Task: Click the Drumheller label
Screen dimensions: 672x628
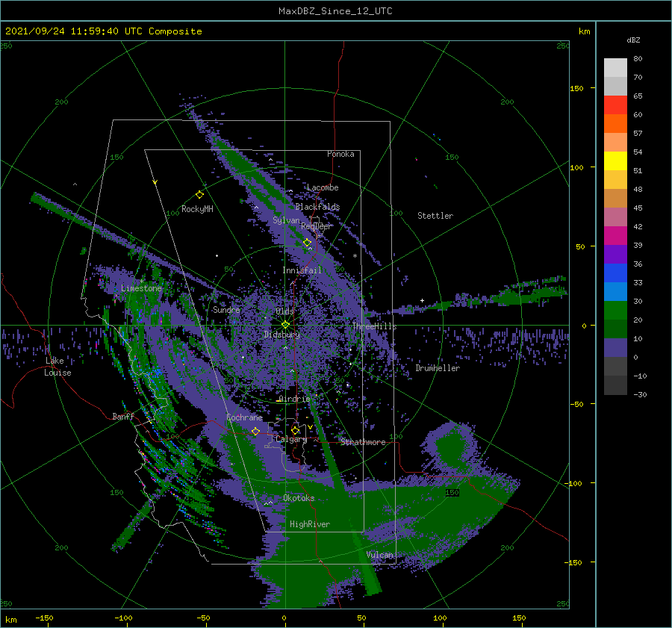Action: coord(438,368)
